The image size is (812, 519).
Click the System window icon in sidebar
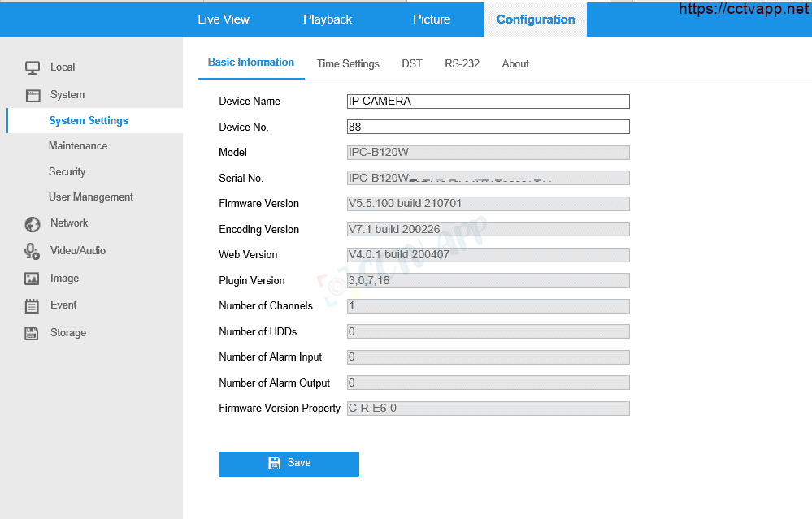33,95
